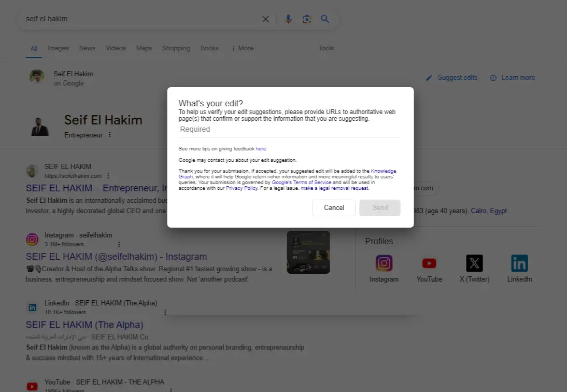The width and height of the screenshot is (567, 392).
Task: Click the suited portrait next to Seif El Hakim
Action: 40,127
